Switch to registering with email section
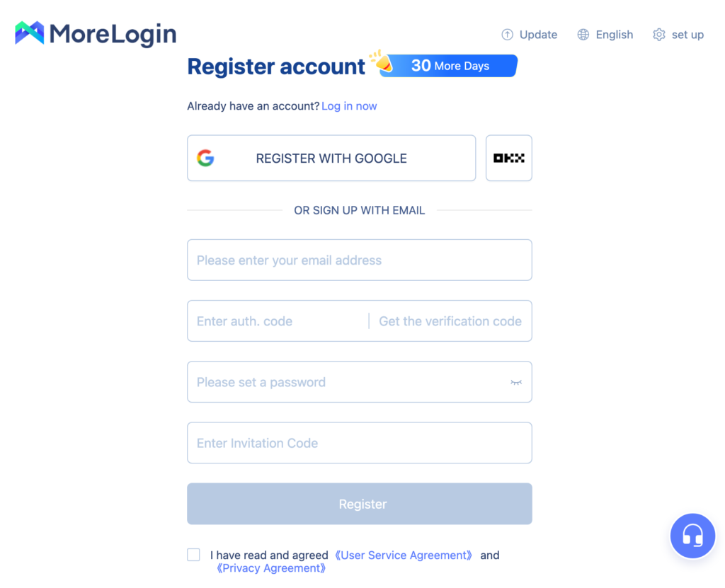The width and height of the screenshot is (725, 588). (359, 210)
